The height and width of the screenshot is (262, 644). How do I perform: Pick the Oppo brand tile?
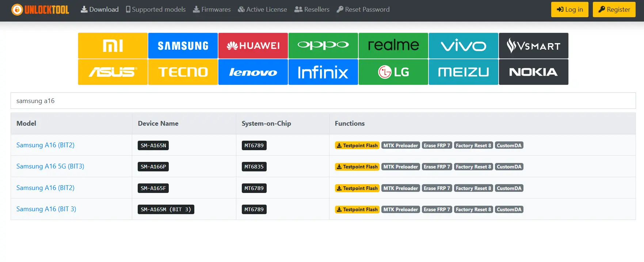click(x=323, y=46)
